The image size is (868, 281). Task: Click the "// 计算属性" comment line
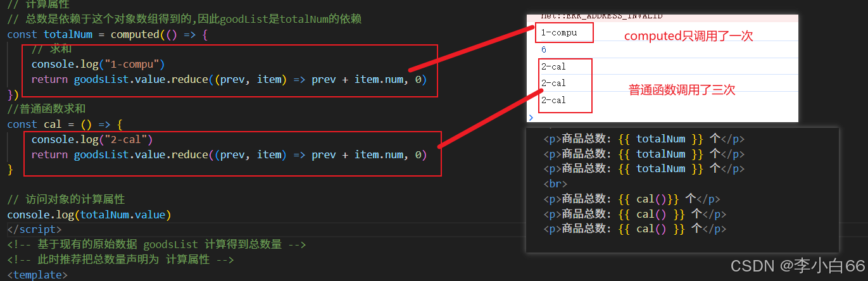tap(39, 4)
